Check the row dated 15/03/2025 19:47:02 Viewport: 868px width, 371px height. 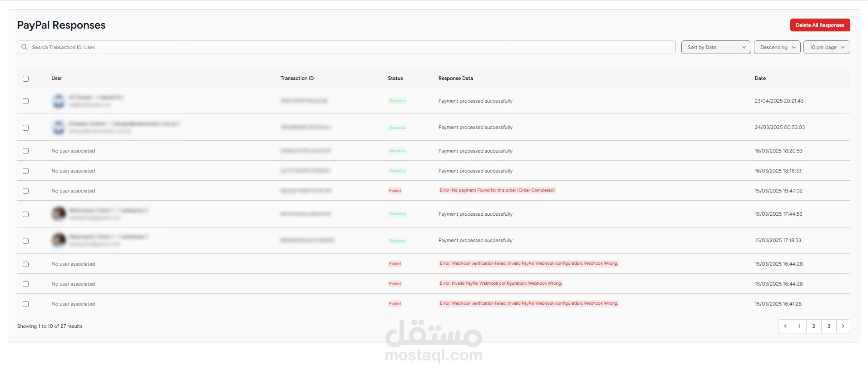(25, 191)
